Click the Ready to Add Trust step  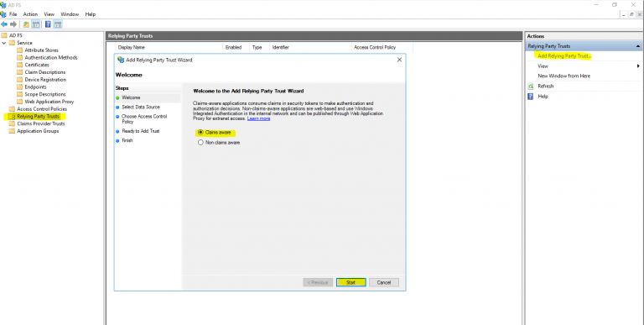point(141,131)
